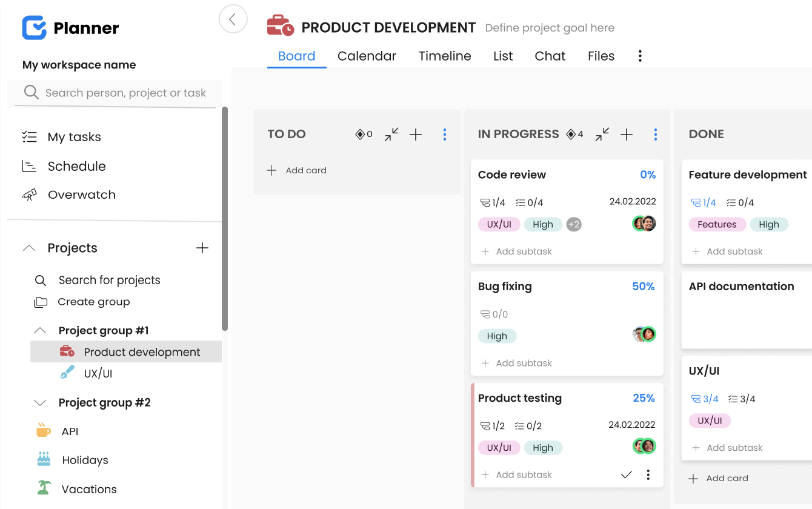Click Add card in DONE column

[719, 478]
